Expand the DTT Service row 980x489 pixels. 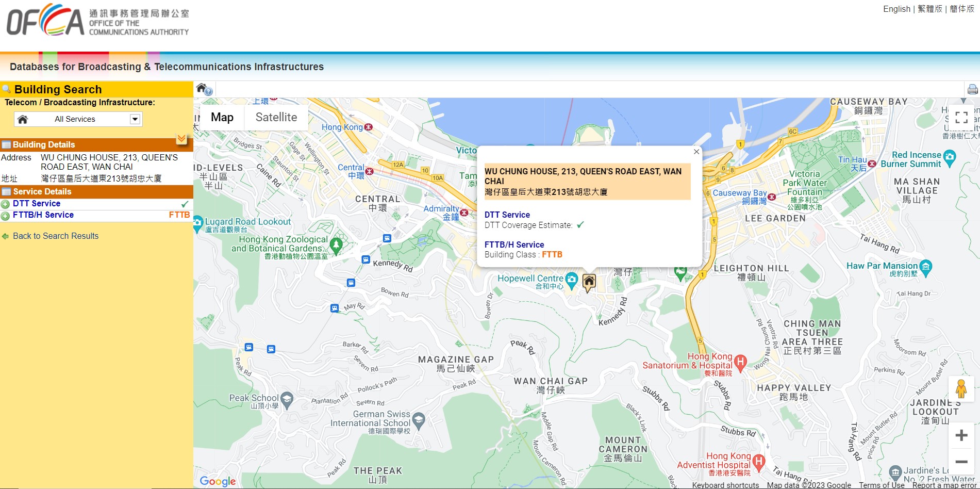click(x=5, y=204)
